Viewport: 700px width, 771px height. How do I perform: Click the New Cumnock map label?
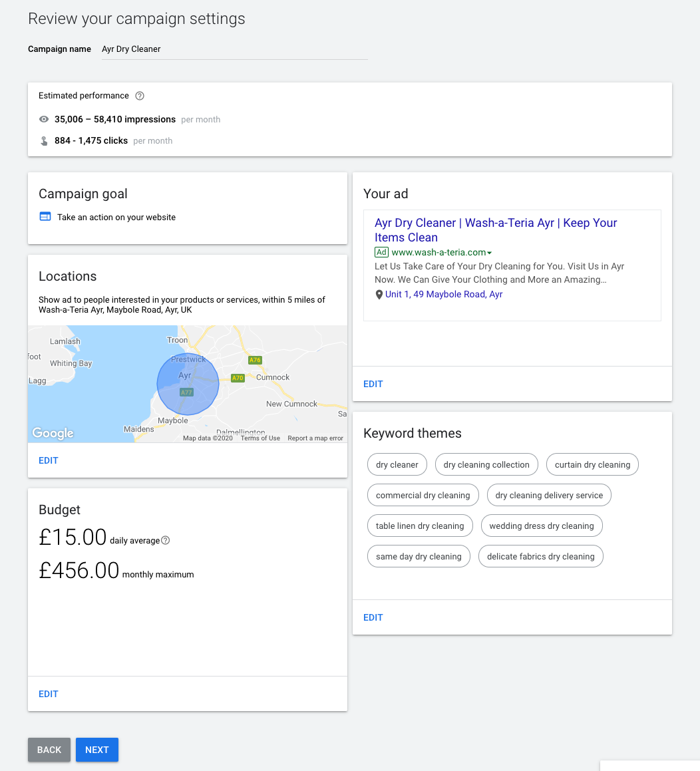pos(291,404)
